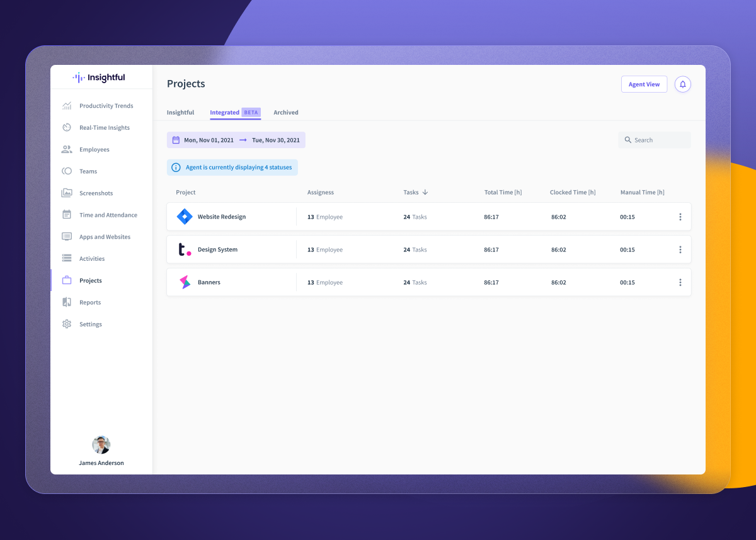
Task: Click the info icon in status banner
Action: pyautogui.click(x=176, y=168)
